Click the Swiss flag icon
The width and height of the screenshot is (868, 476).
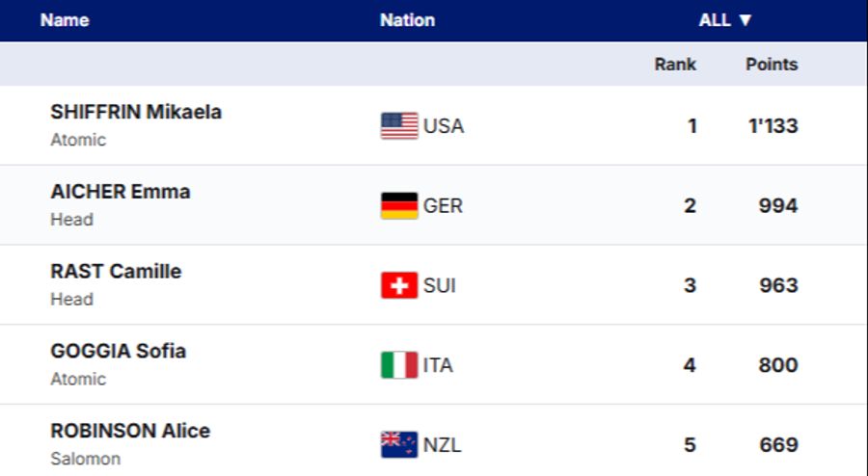(399, 286)
